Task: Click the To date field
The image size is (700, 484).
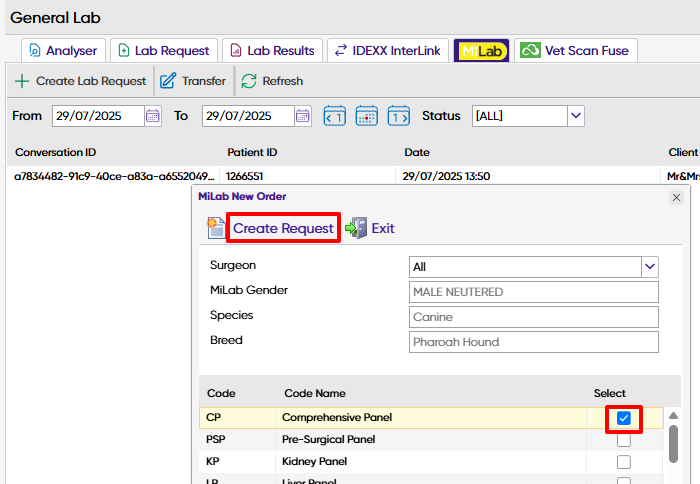Action: pyautogui.click(x=248, y=116)
